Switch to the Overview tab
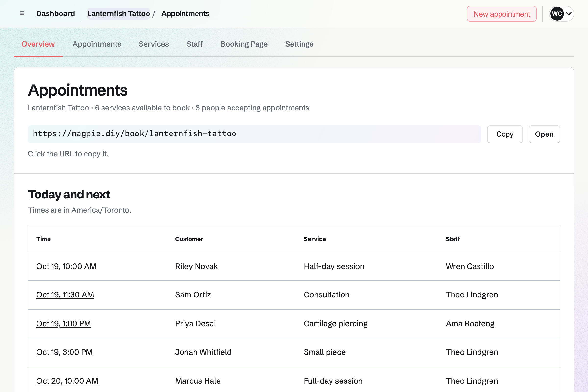Screen dimensions: 588x392 pyautogui.click(x=38, y=44)
